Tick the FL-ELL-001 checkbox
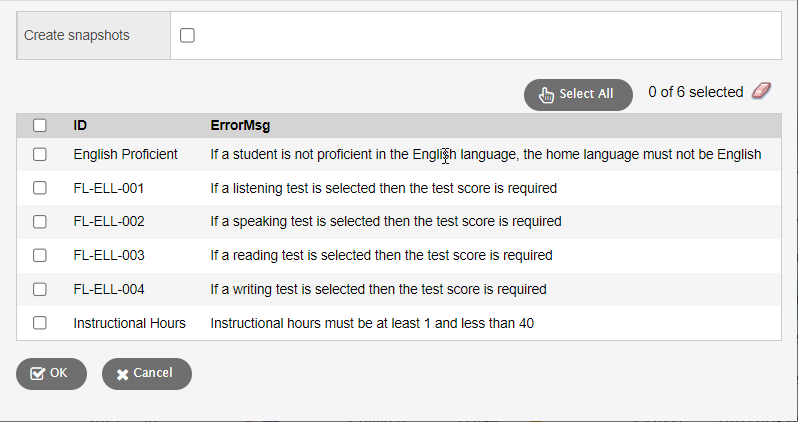This screenshot has width=798, height=422. (40, 188)
